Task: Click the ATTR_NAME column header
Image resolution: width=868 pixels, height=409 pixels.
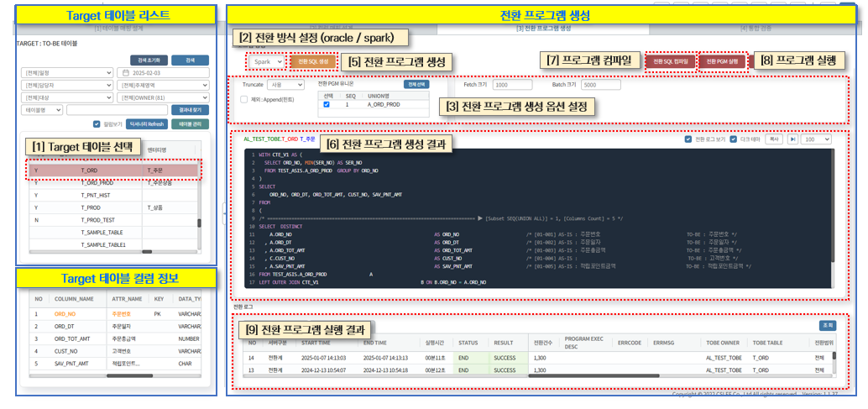Action: (128, 299)
